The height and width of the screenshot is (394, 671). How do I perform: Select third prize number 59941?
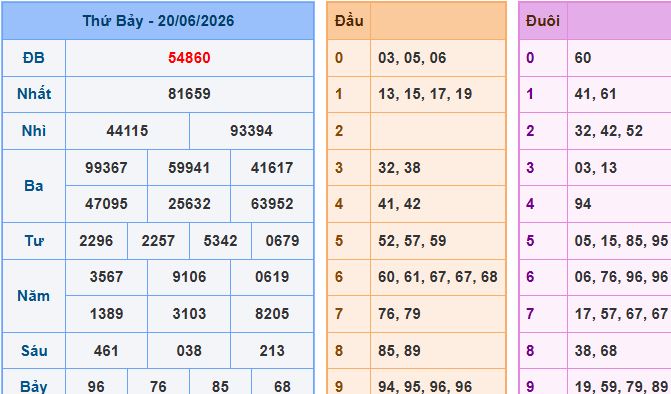(x=189, y=168)
